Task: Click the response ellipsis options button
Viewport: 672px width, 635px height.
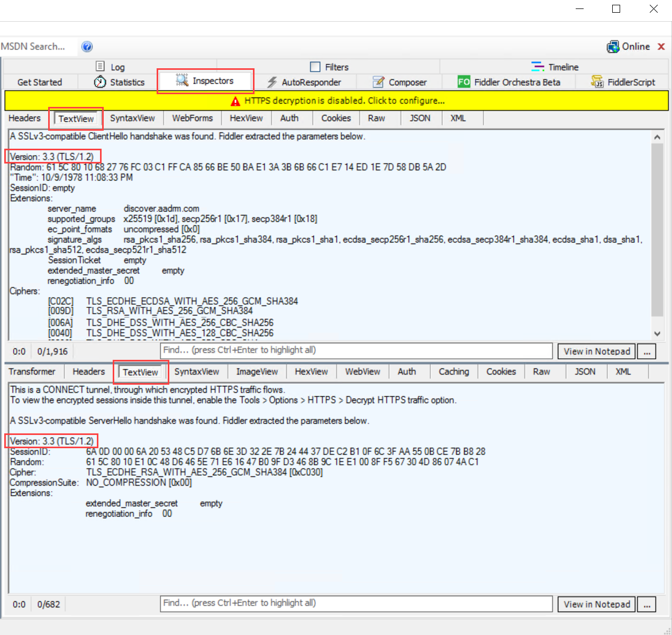Action: pos(647,604)
